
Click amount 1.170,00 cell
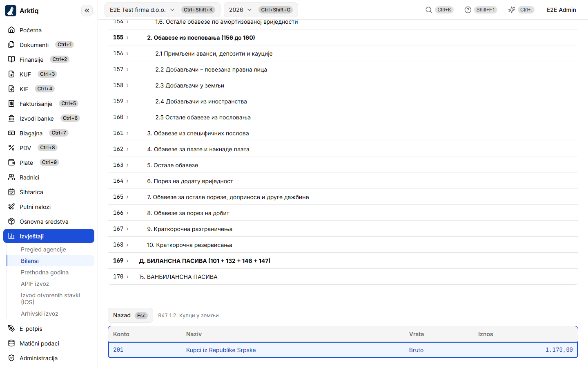coord(559,350)
